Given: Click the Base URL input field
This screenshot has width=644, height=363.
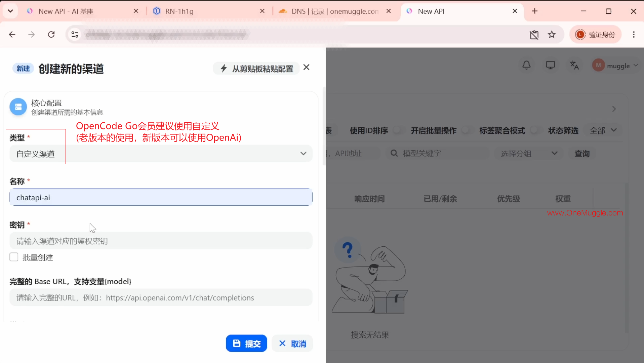Looking at the screenshot, I should coord(161,297).
